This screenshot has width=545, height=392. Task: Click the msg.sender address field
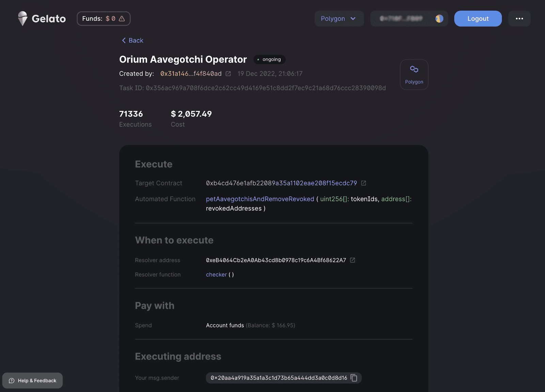(283, 378)
